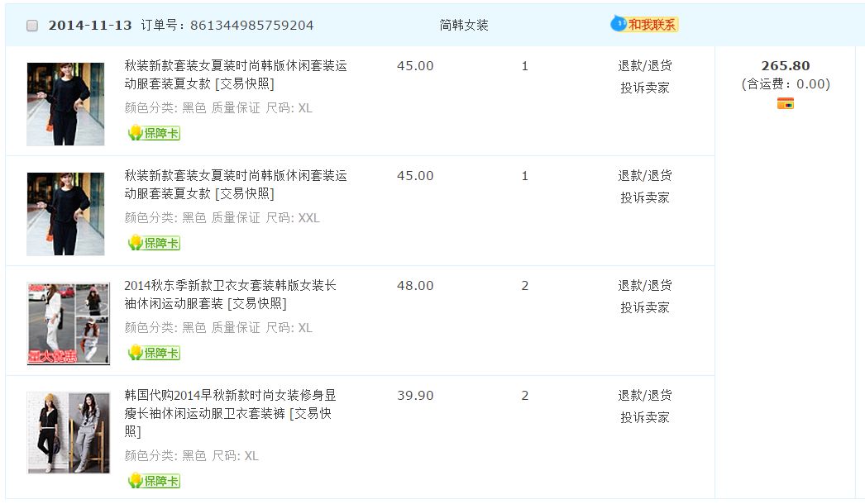View 交易快照 for the XXL item
This screenshot has width=865, height=504.
point(244,194)
